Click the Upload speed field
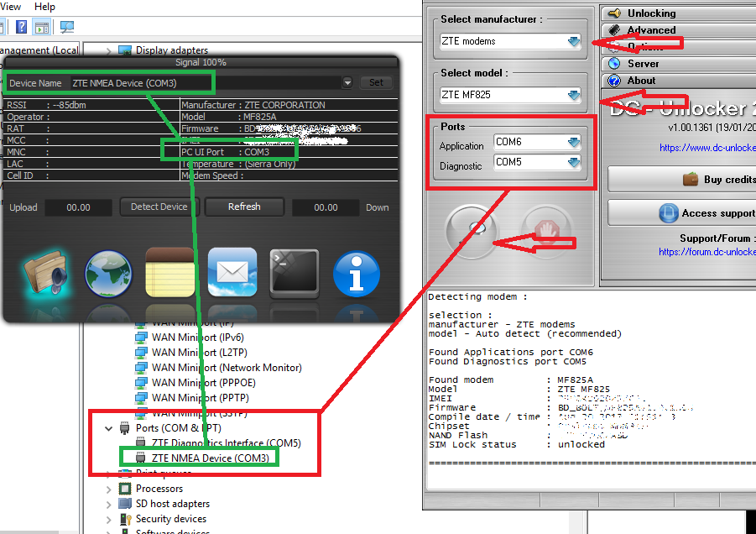 coord(78,207)
